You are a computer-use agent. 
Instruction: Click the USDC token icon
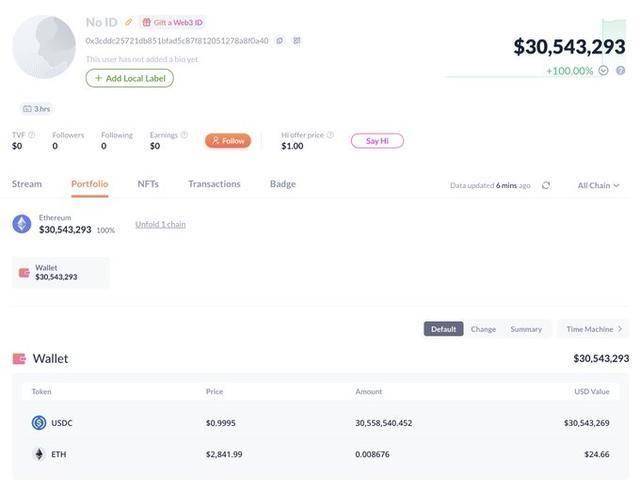point(39,422)
